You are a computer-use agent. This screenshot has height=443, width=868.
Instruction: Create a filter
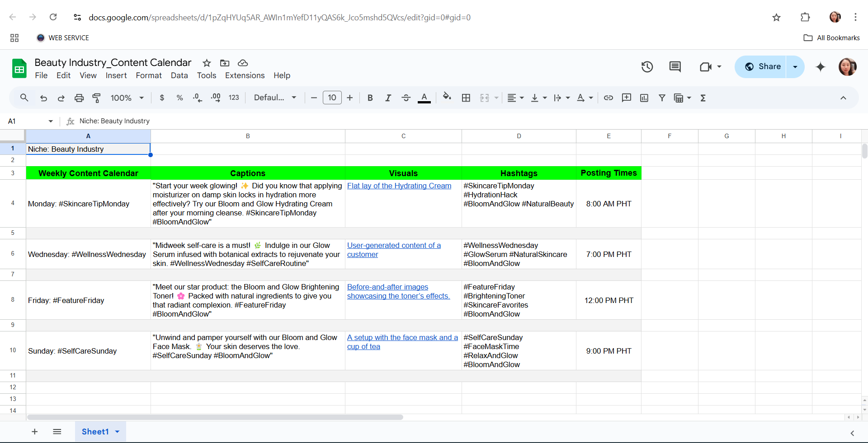coord(662,98)
